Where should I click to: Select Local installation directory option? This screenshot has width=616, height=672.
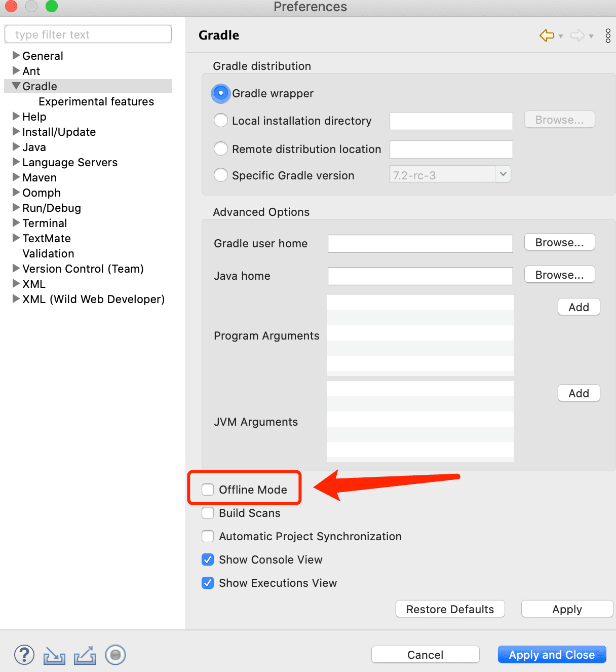click(x=220, y=121)
